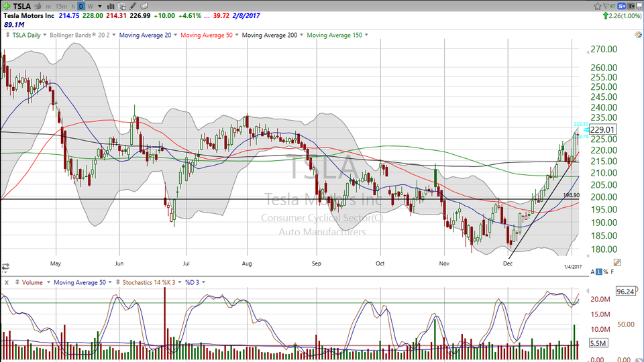This screenshot has width=644, height=362.
Task: Open the blue S dropdown button
Action: click(621, 6)
